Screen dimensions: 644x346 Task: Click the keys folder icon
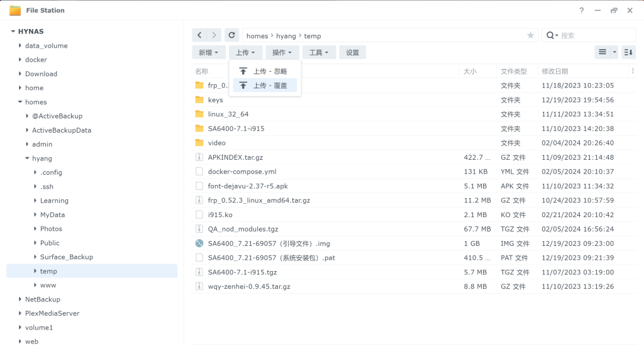click(199, 99)
